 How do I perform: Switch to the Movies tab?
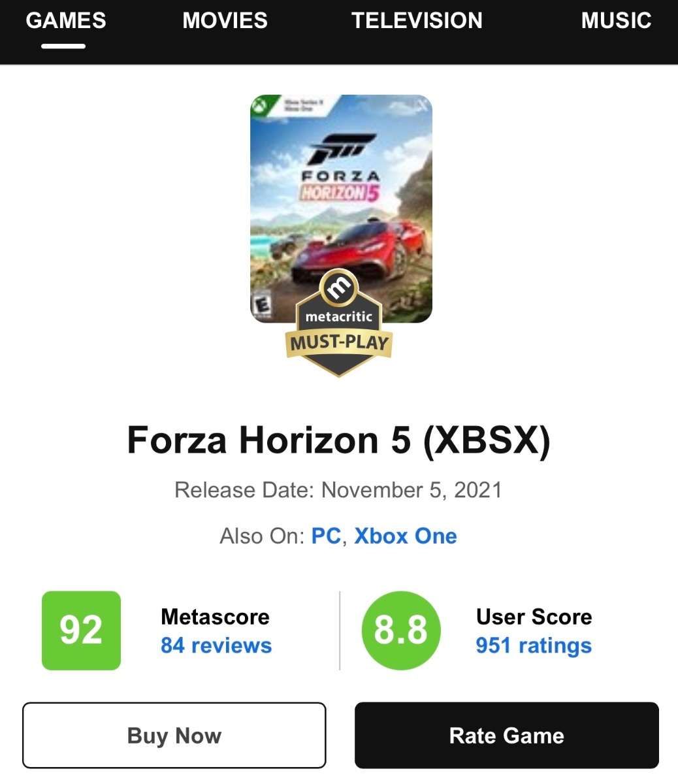pos(225,20)
